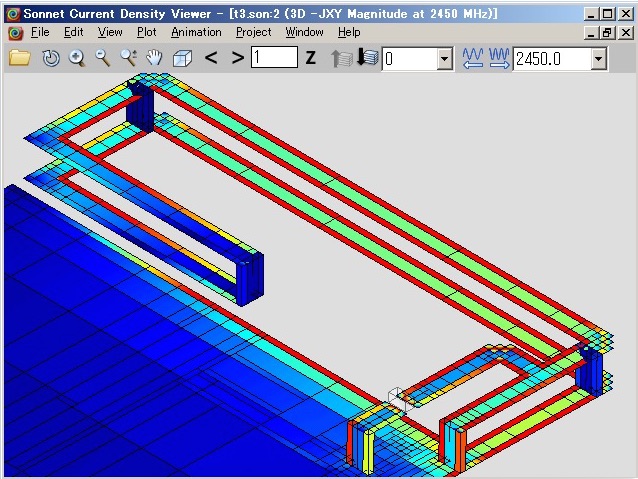Open the Project menu
This screenshot has width=638, height=479.
[x=253, y=32]
